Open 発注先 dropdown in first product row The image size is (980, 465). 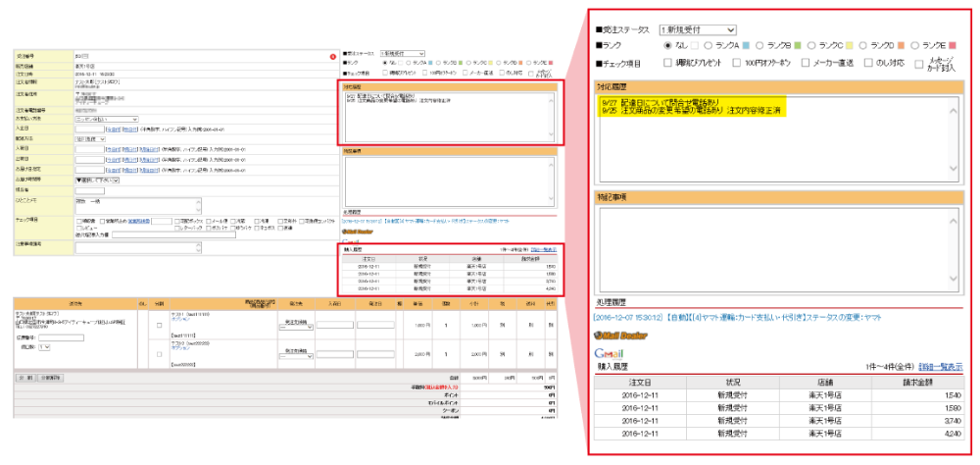tap(296, 328)
